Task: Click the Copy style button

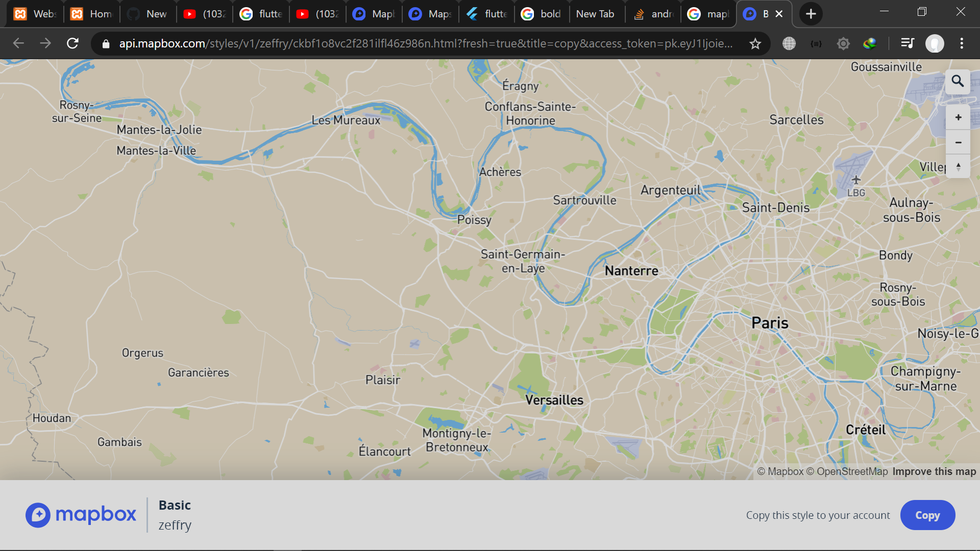Action: pos(927,515)
